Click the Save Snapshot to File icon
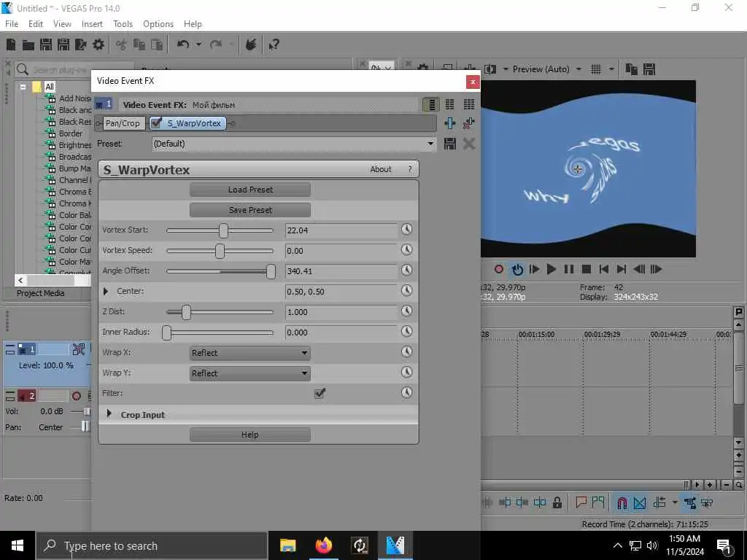747x560 pixels. point(649,69)
